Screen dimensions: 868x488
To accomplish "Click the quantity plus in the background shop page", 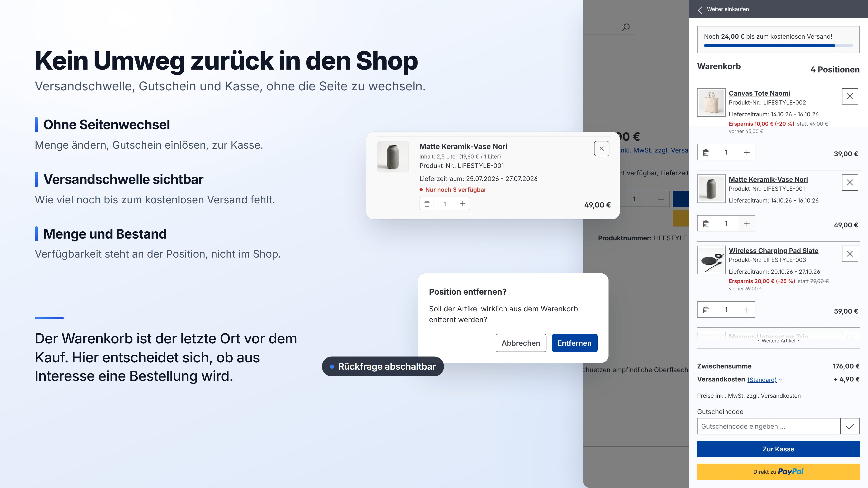I will (661, 199).
